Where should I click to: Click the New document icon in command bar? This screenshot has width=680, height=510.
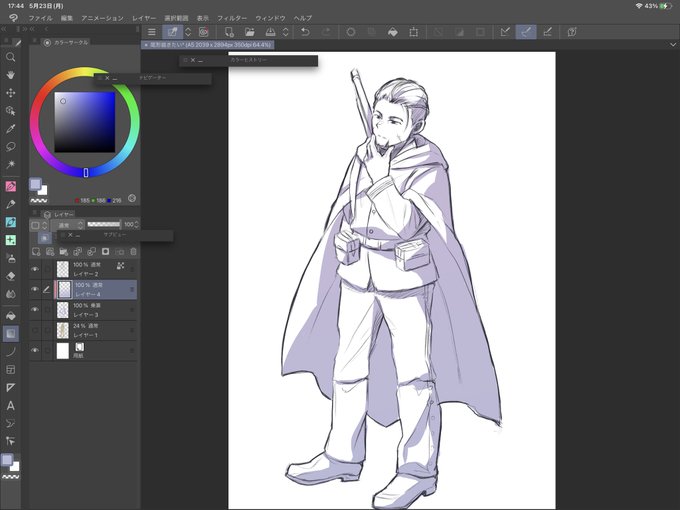point(229,32)
